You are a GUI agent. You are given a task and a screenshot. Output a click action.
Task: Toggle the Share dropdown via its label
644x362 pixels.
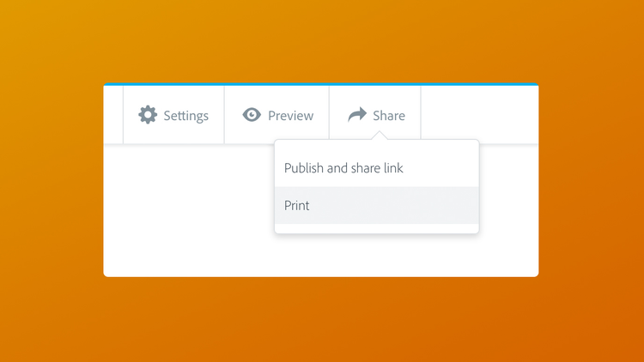(x=389, y=116)
